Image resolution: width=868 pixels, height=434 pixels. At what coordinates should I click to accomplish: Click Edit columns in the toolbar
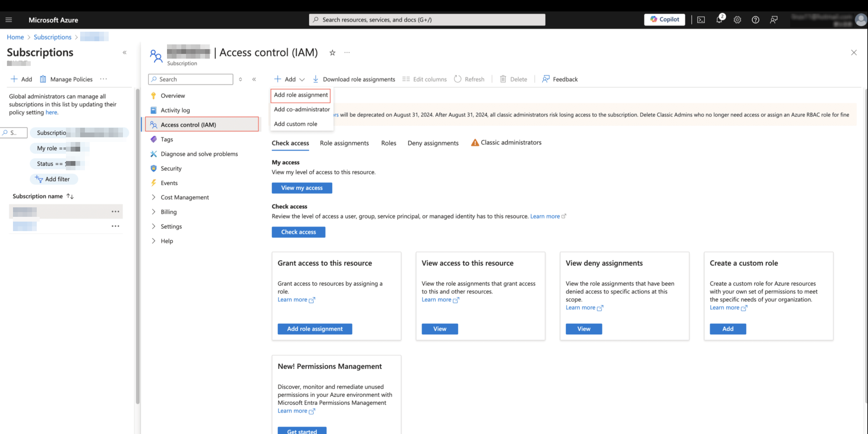coord(425,79)
